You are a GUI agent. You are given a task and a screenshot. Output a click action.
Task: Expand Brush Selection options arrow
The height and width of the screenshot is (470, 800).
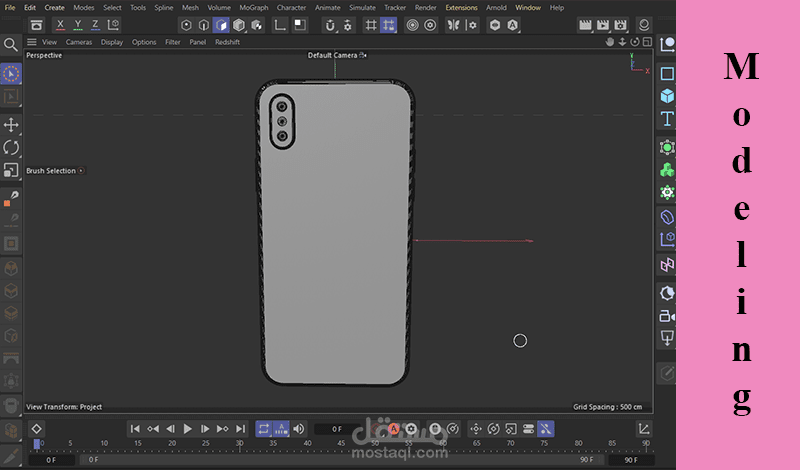coord(81,171)
